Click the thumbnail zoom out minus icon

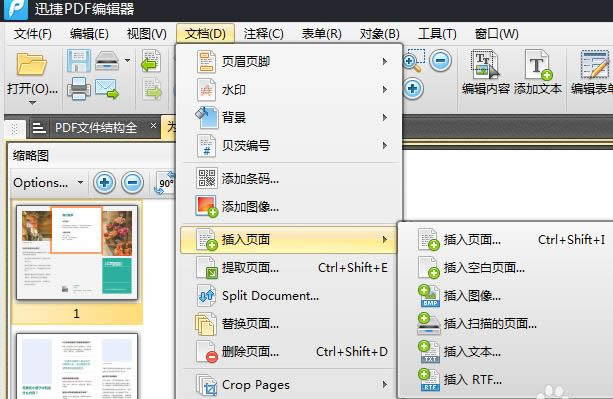[x=132, y=183]
